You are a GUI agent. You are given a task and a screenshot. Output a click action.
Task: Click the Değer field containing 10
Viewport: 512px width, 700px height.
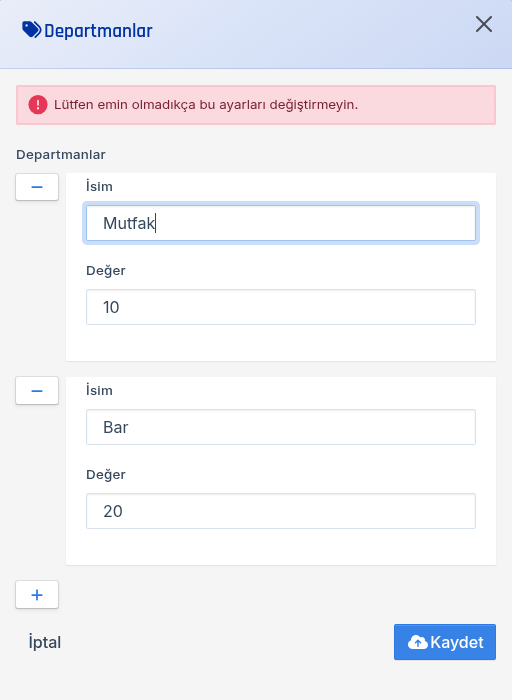pos(281,307)
